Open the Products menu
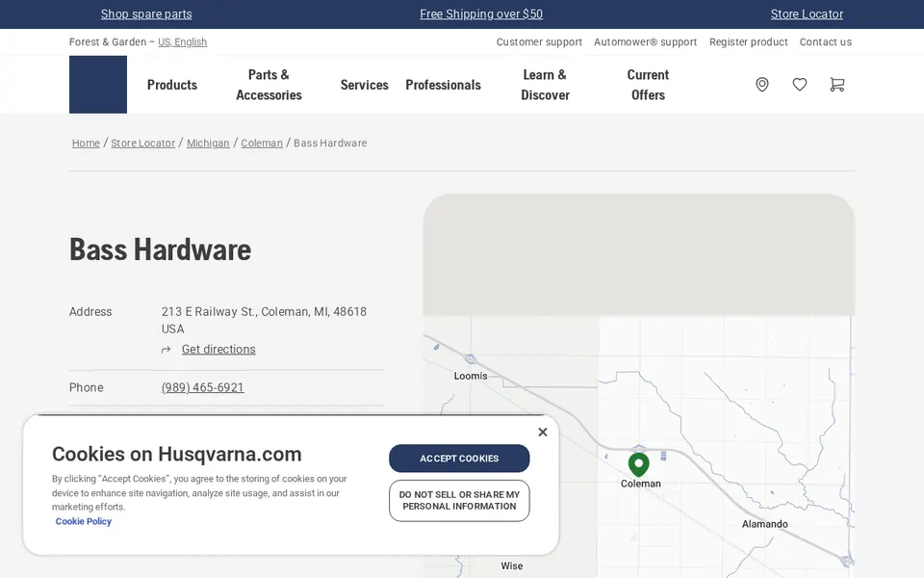Viewport: 924px width, 578px height. [172, 85]
